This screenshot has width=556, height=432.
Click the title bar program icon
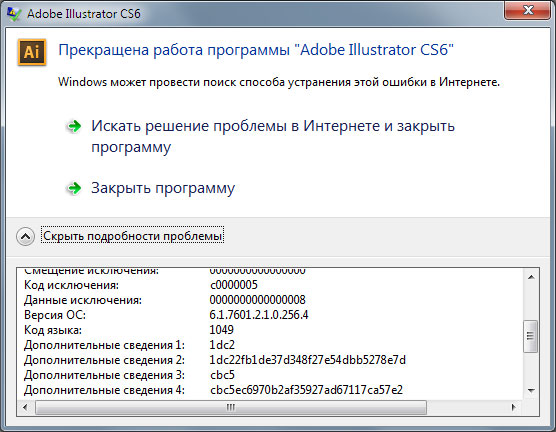[x=14, y=13]
